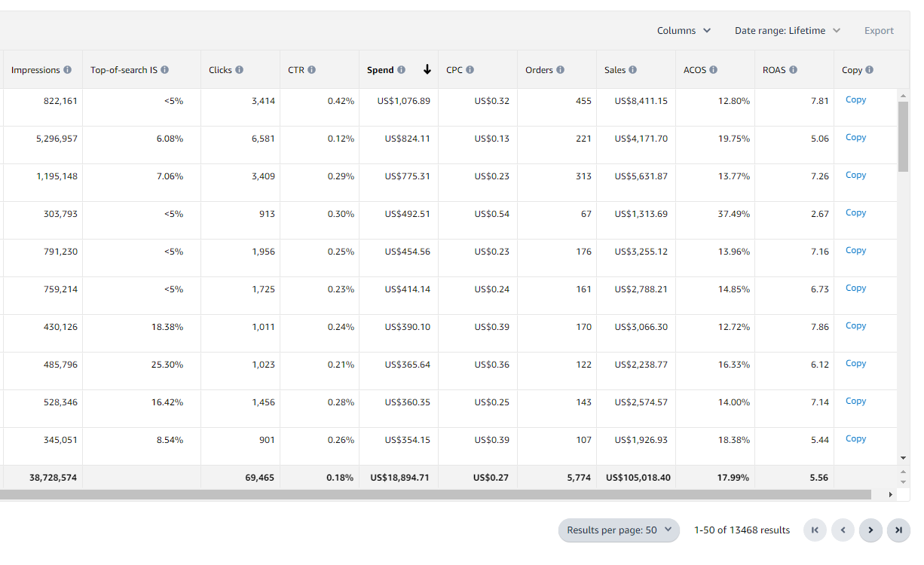Screen dimensions: 924x565
Task: Click the info icon beside Copy header
Action: click(x=869, y=70)
